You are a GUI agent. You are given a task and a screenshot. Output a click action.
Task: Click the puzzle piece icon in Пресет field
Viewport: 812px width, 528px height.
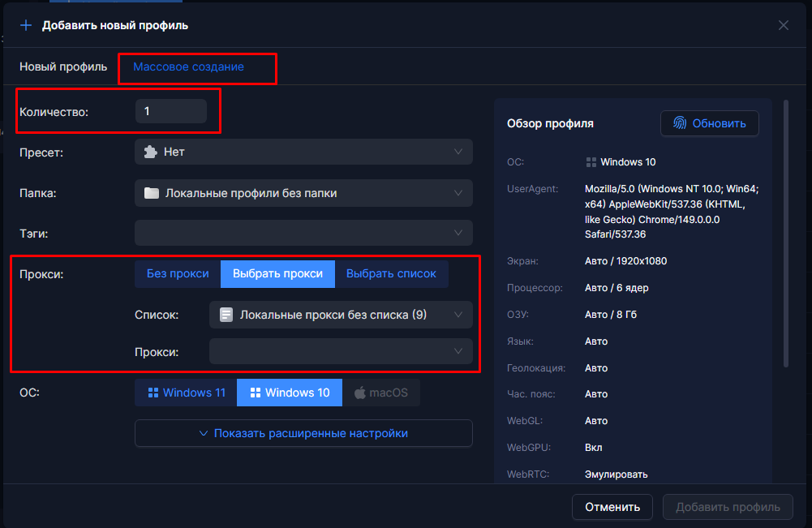[x=151, y=152]
